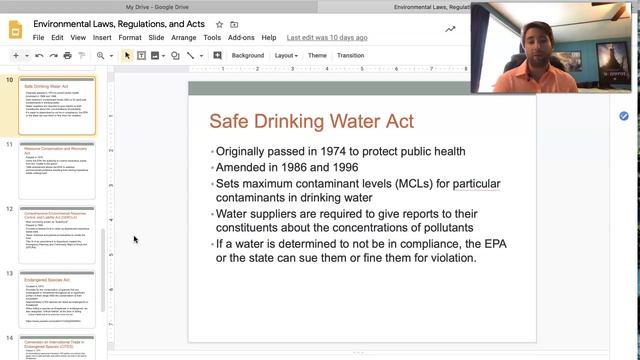Click the webcam video overlay
The width and height of the screenshot is (640, 360).
point(551,48)
